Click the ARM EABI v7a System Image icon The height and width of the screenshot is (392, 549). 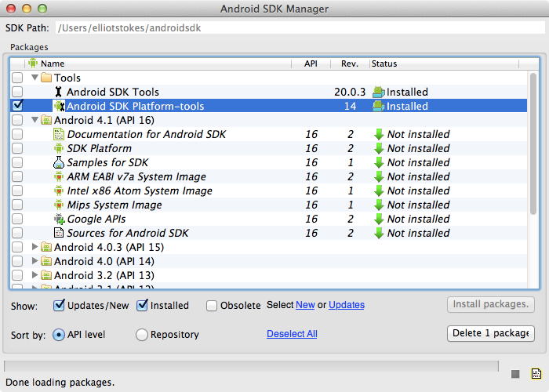tap(59, 176)
